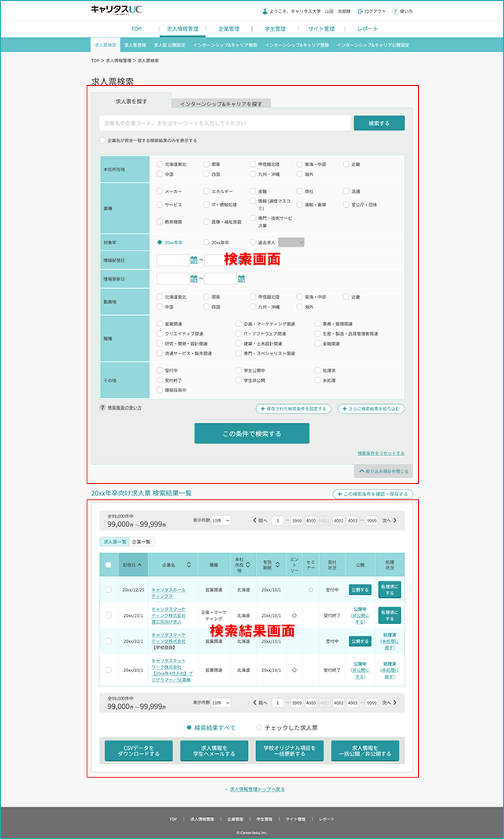The image size is (504, 839).
Task: Check the メーカー industry box
Action: click(x=159, y=191)
